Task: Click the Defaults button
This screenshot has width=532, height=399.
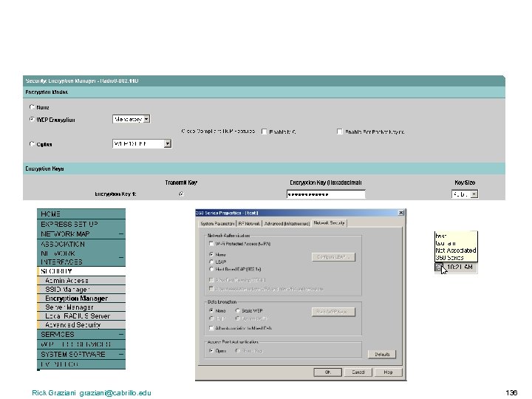Action: click(382, 354)
